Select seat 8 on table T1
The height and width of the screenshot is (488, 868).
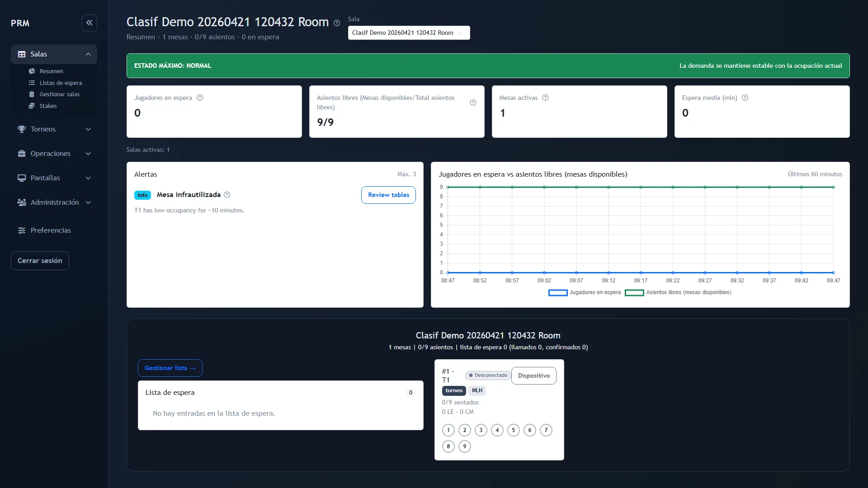pos(448,446)
